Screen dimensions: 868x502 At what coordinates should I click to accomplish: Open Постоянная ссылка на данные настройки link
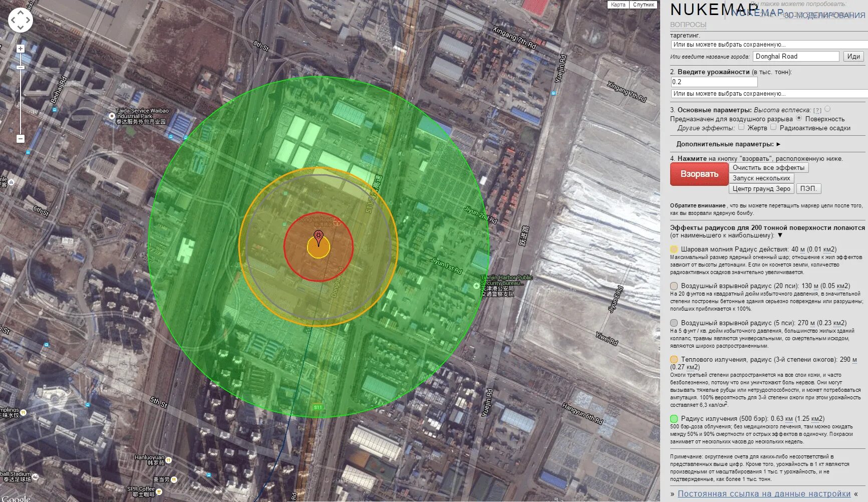pyautogui.click(x=764, y=494)
